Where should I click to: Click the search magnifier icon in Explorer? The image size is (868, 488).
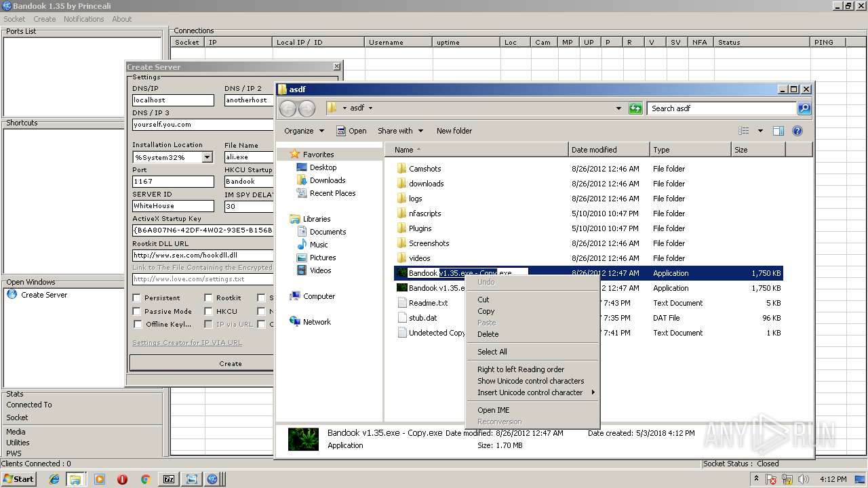pos(804,108)
